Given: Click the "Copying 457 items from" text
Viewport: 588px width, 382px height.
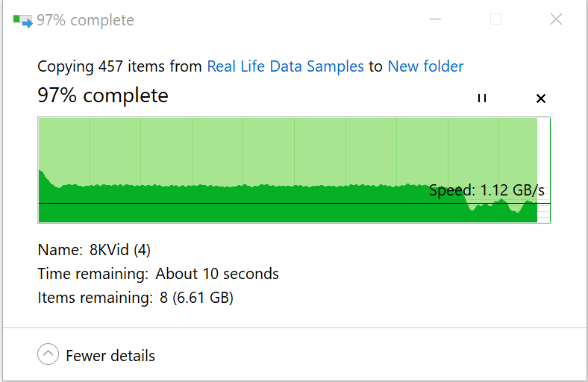Looking at the screenshot, I should coord(119,66).
